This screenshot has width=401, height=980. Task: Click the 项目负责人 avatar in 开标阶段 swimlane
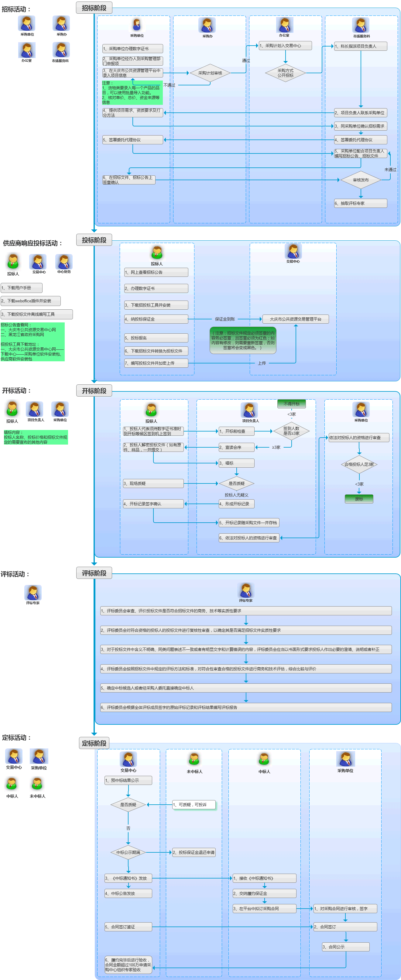click(x=250, y=410)
